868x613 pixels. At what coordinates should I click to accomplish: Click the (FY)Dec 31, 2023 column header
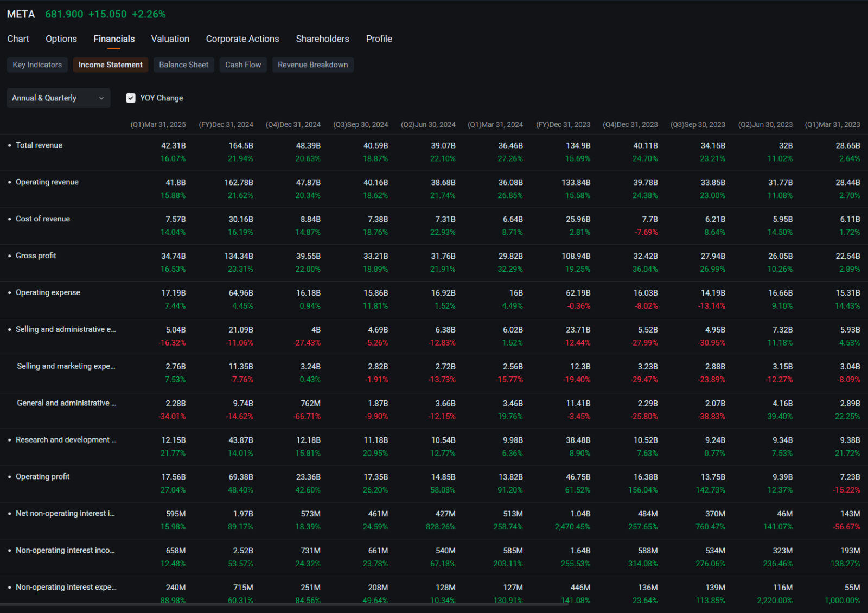(563, 125)
